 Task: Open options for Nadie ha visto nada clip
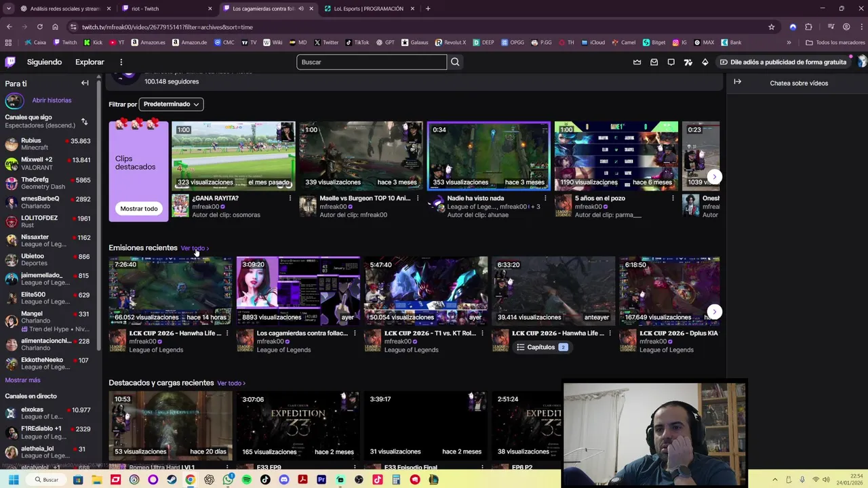545,198
